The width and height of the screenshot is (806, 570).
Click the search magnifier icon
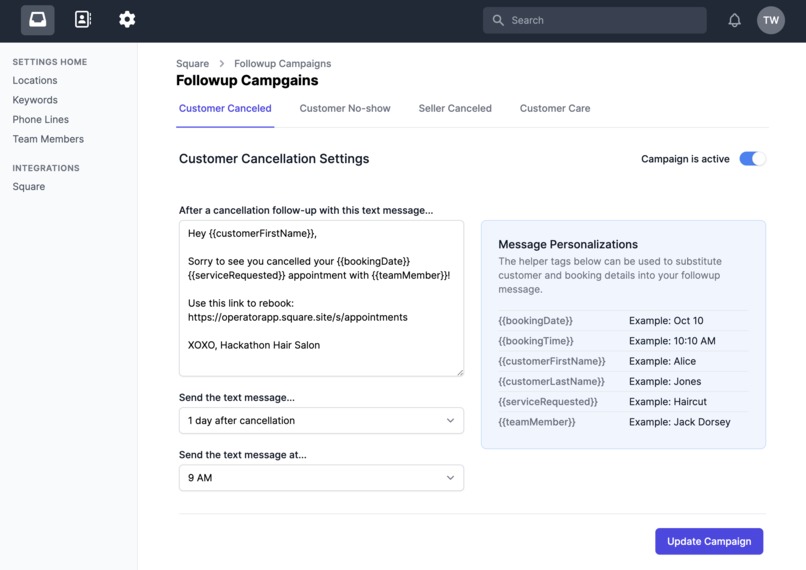tap(498, 20)
